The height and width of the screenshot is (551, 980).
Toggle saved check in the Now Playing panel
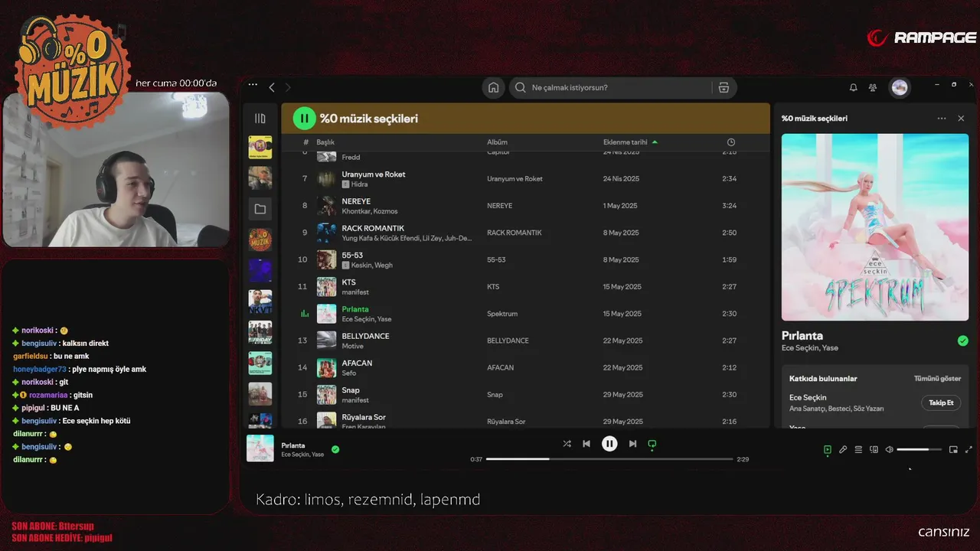tap(962, 341)
